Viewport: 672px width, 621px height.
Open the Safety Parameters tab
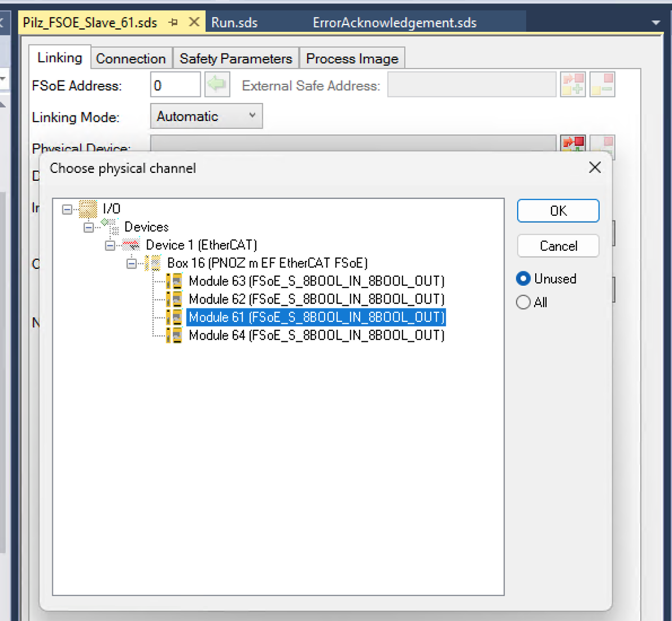click(235, 58)
